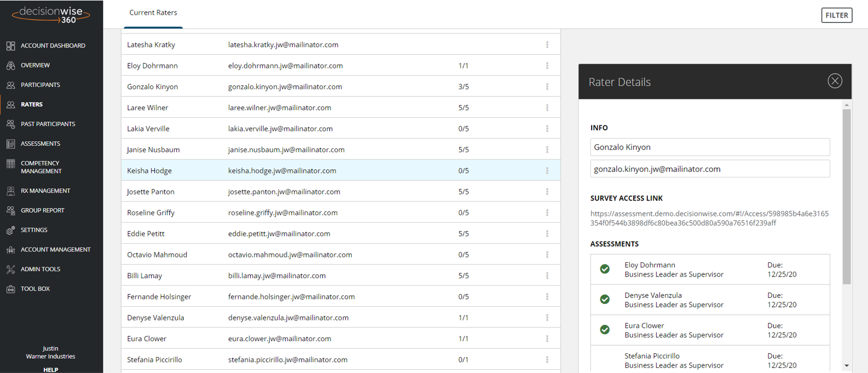This screenshot has height=373, width=868.
Task: Open row menu for Laree Wilner
Action: 547,108
